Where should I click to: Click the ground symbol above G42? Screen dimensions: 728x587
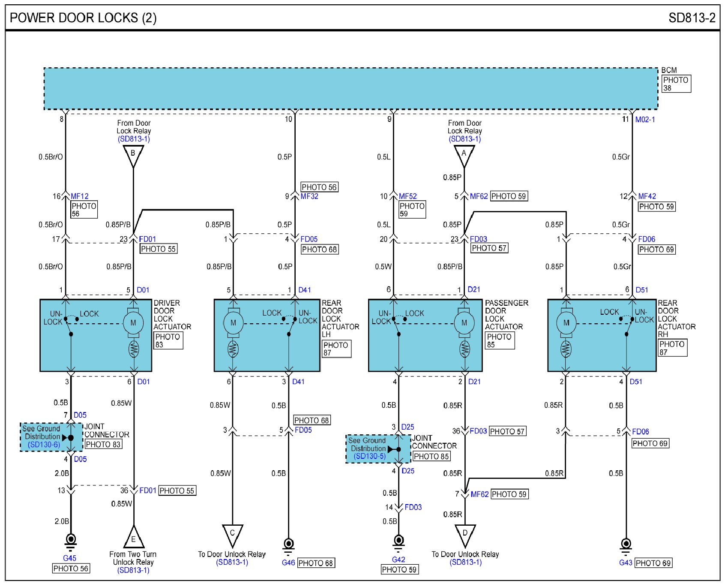[398, 542]
